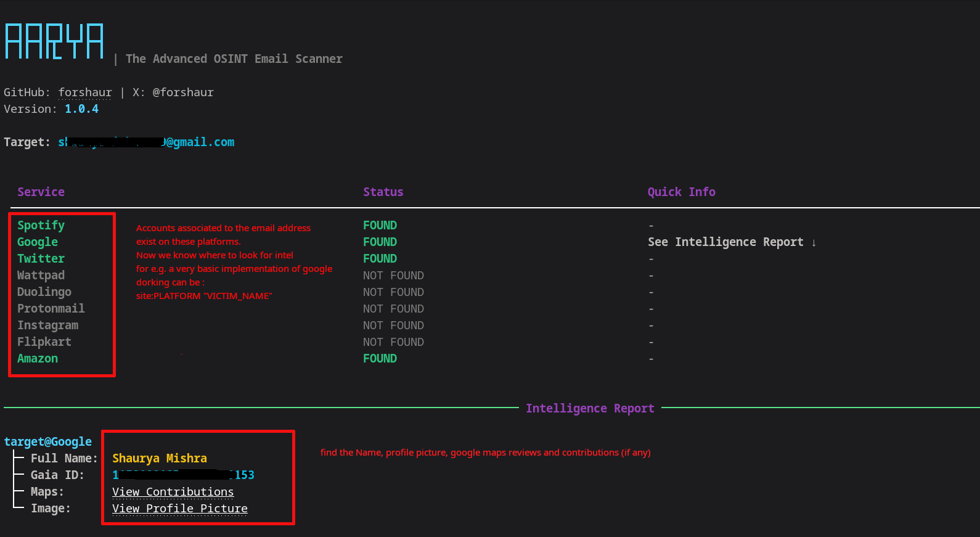
Task: Click the AARYA ASCII logo
Action: pyautogui.click(x=54, y=41)
